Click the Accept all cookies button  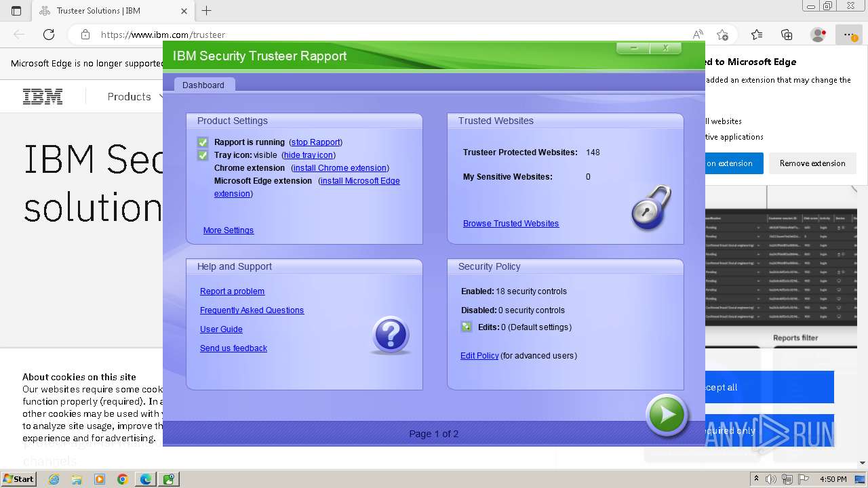coord(769,388)
